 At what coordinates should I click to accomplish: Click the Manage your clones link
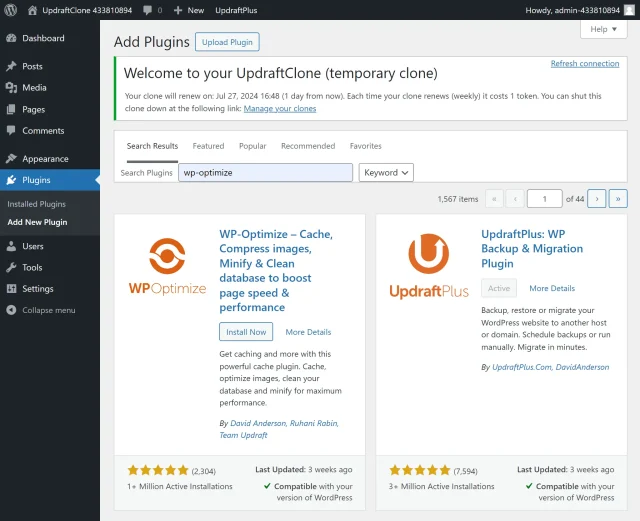pyautogui.click(x=280, y=108)
